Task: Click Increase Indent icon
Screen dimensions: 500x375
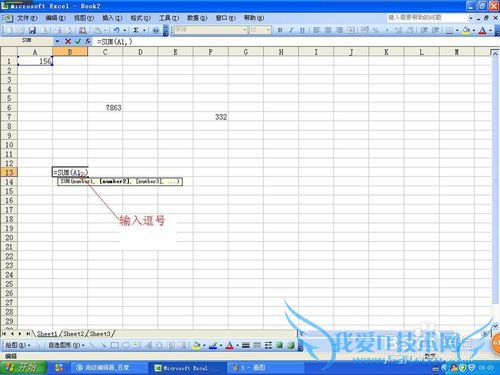Action: click(435, 30)
